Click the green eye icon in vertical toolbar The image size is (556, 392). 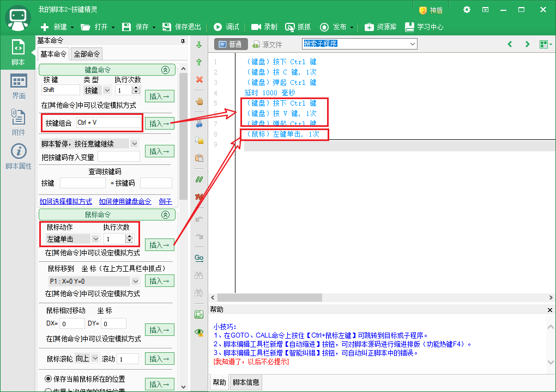point(199,332)
